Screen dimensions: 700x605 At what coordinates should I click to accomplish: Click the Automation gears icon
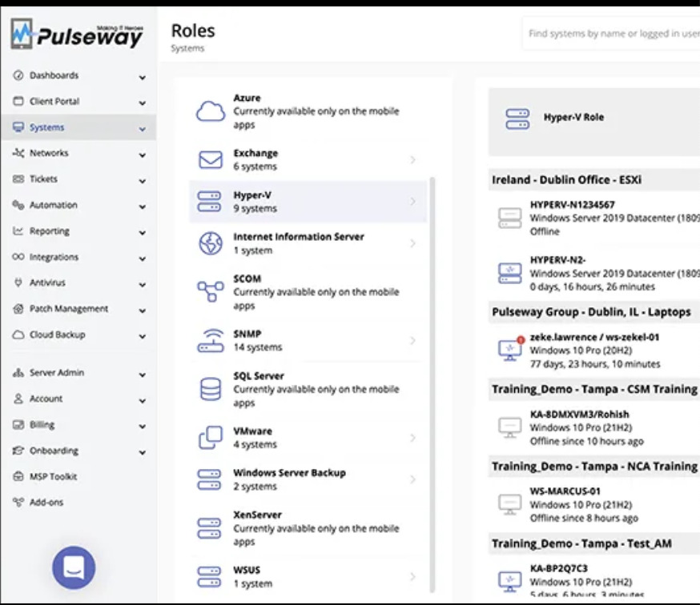tap(18, 205)
